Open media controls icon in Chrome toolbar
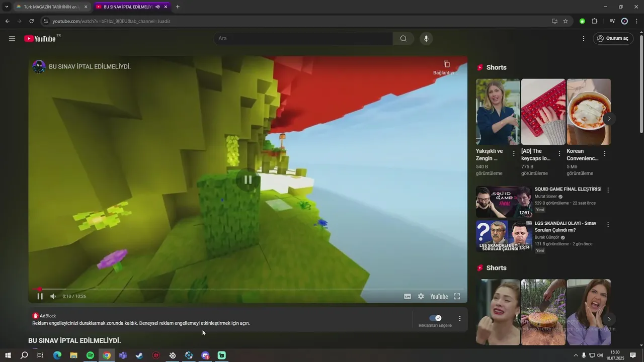 point(612,21)
